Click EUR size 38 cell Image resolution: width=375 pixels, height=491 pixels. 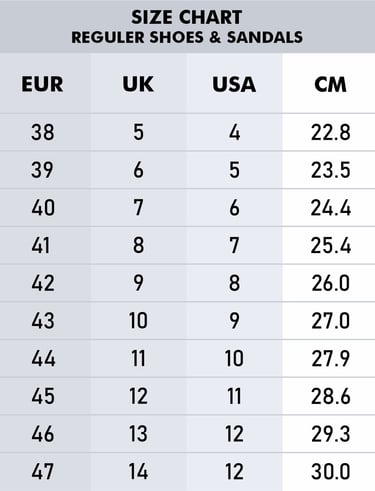point(43,132)
